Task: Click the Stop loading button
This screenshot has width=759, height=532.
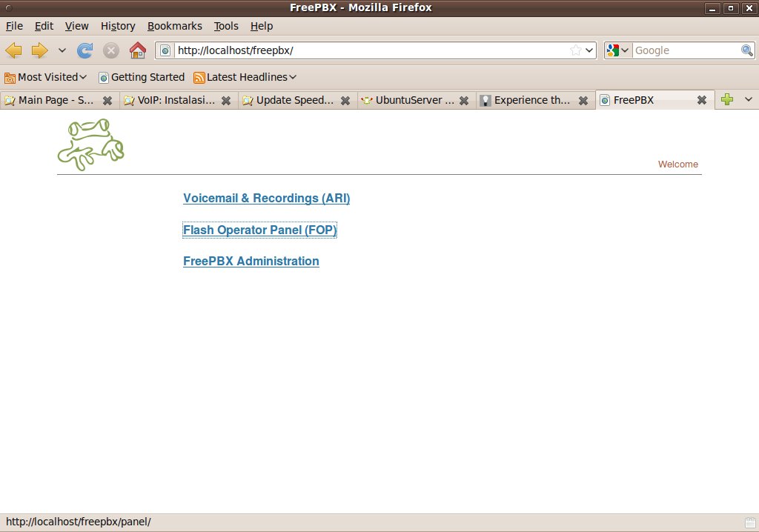Action: [111, 50]
